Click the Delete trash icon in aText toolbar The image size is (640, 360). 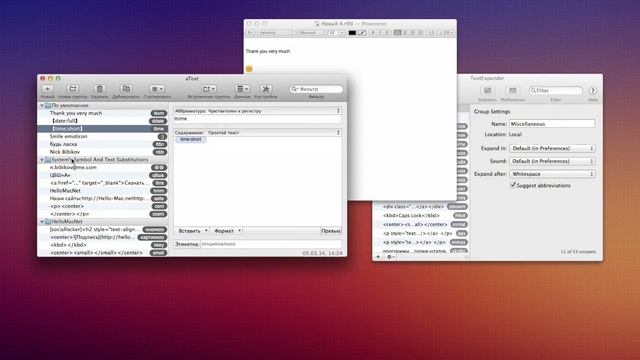[x=99, y=89]
